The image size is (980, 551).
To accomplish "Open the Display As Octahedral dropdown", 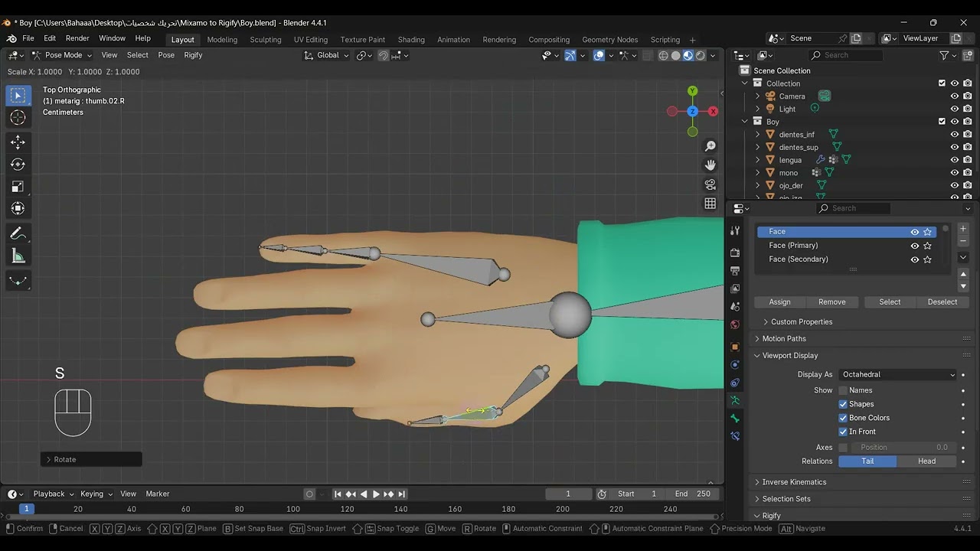I will pyautogui.click(x=898, y=374).
